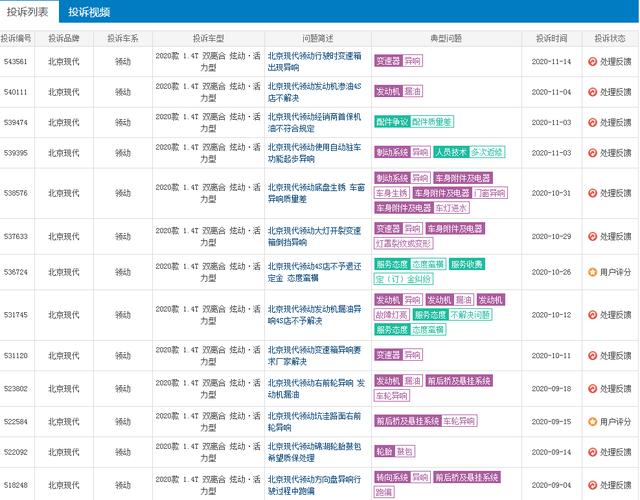
Task: Click 处理反馈 status text in row 540111
Action: 616,92
